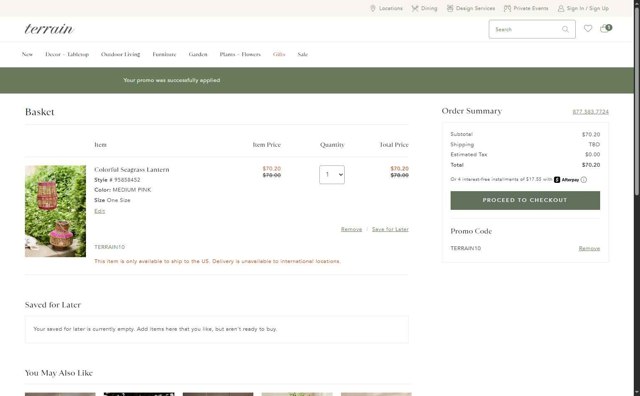Viewport: 640px width, 396px height.
Task: Click the promo successfully applied message
Action: coord(171,80)
